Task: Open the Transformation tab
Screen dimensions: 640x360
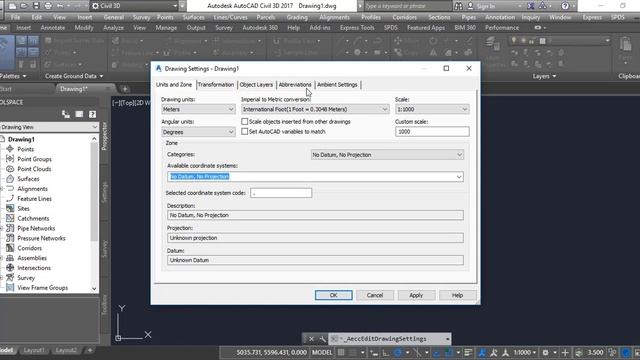Action: [216, 84]
